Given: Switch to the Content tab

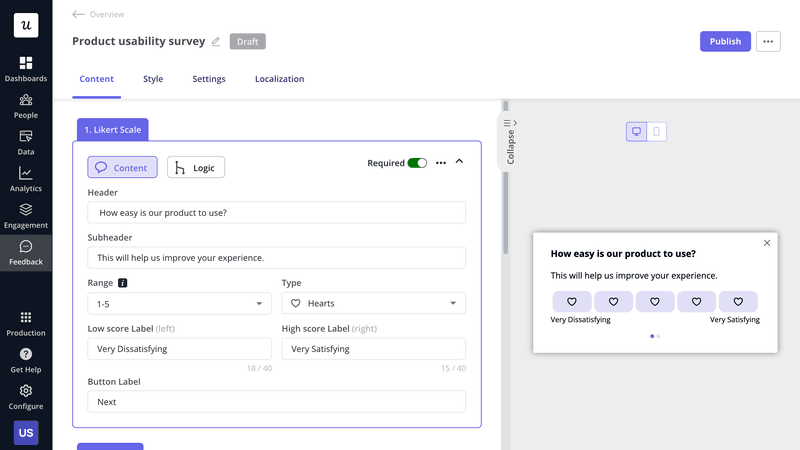Looking at the screenshot, I should click(96, 79).
